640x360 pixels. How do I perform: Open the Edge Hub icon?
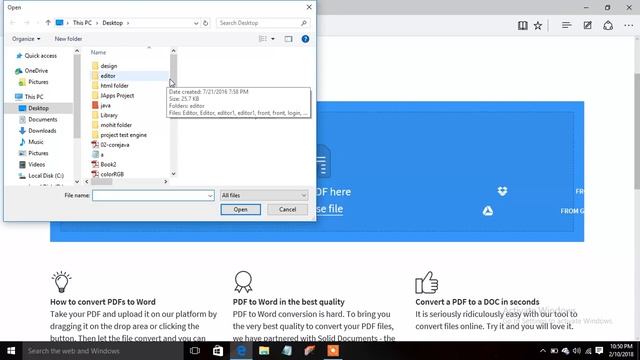[x=566, y=25]
